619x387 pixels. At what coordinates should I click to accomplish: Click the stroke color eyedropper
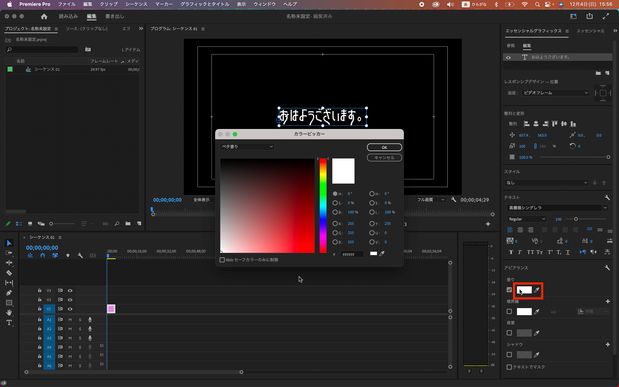(x=537, y=312)
